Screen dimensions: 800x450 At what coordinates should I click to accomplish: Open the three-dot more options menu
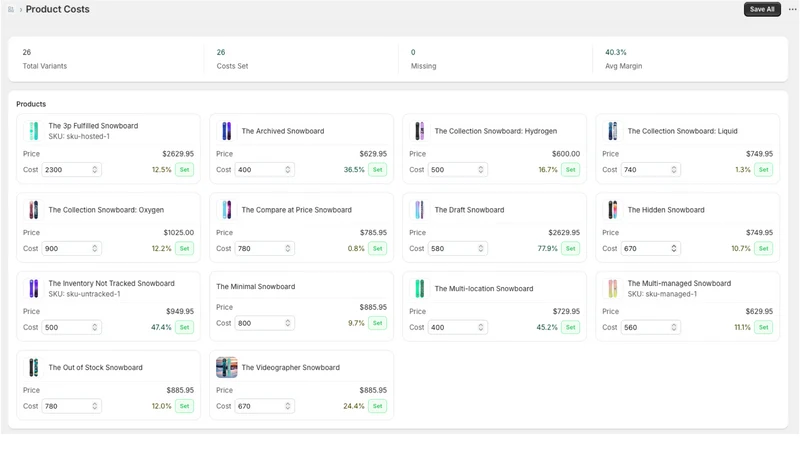pos(792,9)
